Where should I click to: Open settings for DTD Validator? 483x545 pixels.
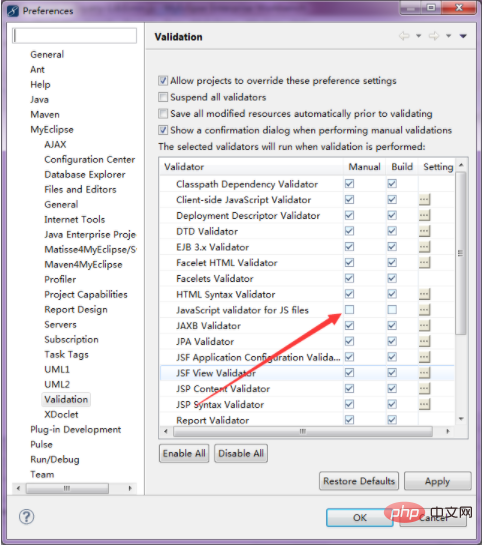coord(424,231)
